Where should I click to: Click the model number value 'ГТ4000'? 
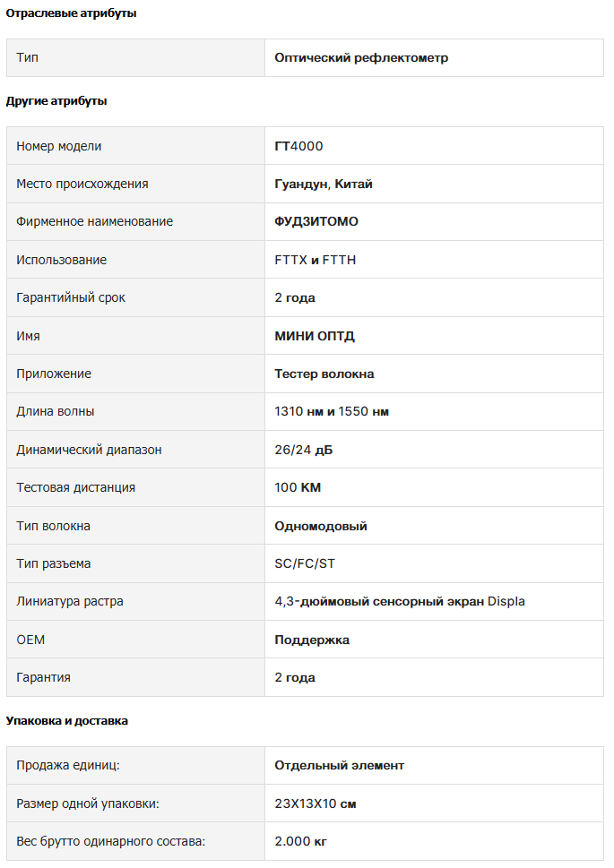298,146
